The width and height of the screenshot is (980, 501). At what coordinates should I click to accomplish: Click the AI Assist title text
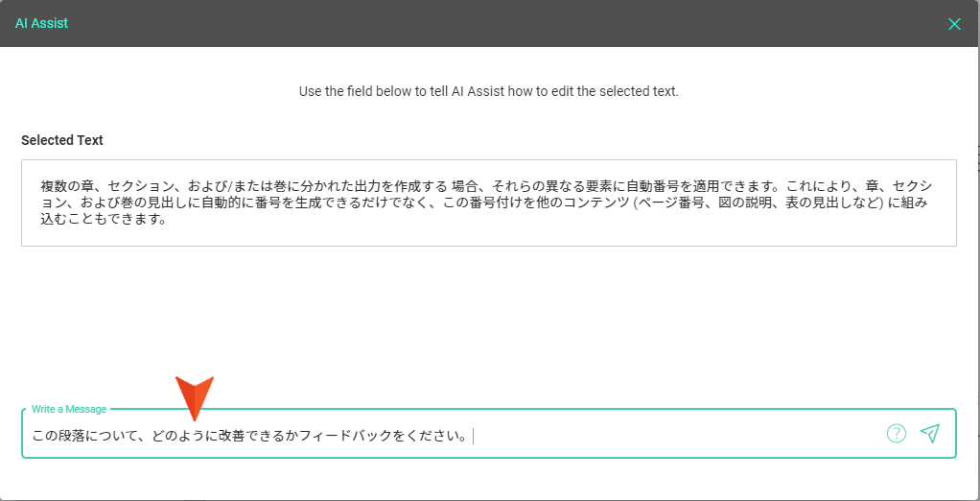pos(41,24)
